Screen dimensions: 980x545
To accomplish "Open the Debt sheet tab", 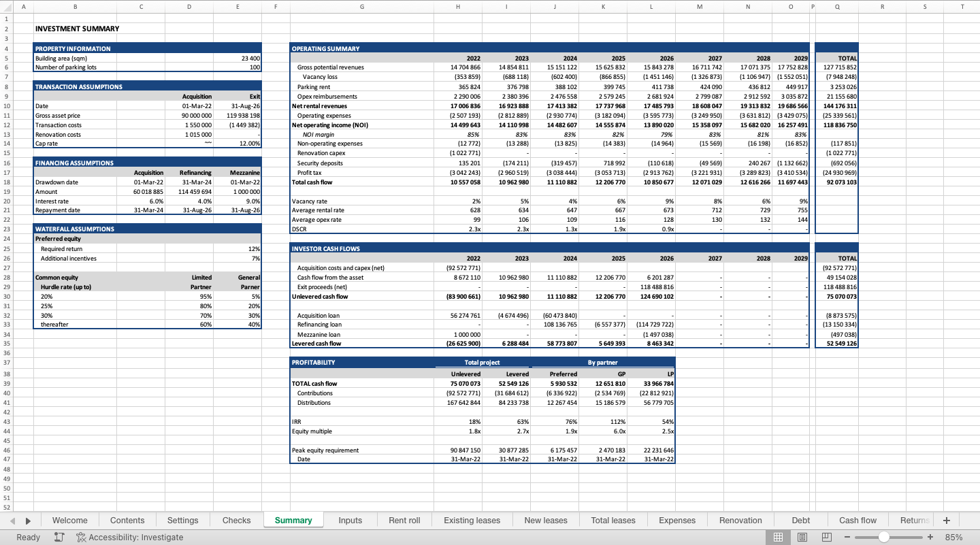I will click(x=801, y=521).
